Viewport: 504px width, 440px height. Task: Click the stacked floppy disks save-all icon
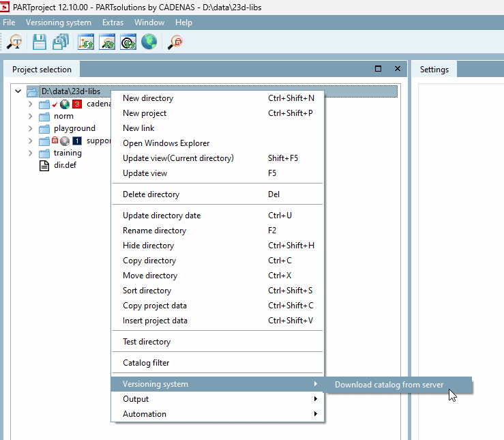pyautogui.click(x=61, y=42)
